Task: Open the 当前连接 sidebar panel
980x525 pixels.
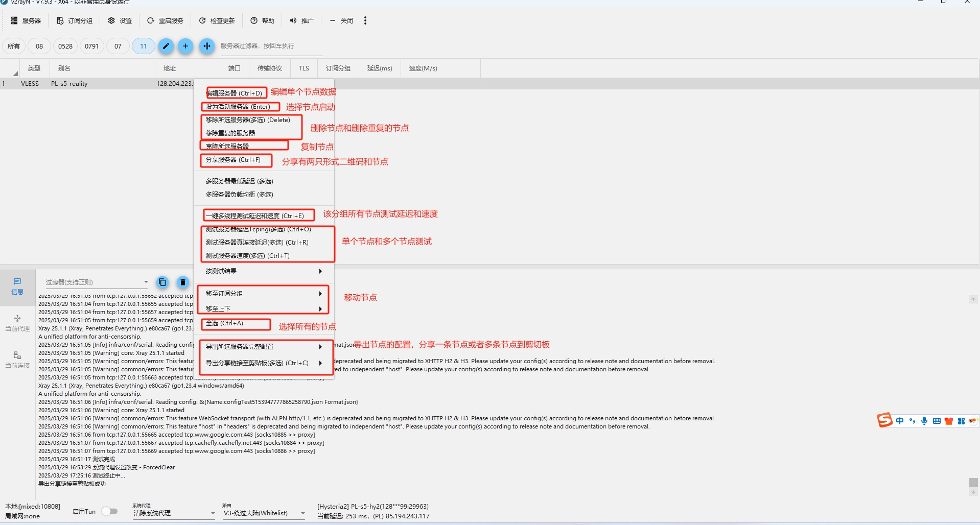Action: (17, 360)
